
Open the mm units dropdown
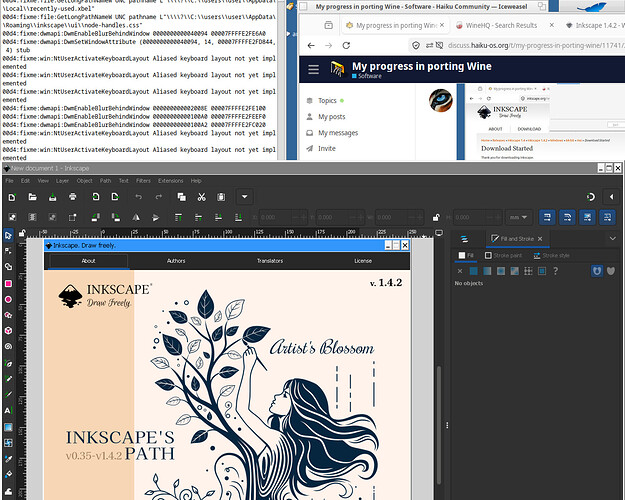tap(519, 217)
